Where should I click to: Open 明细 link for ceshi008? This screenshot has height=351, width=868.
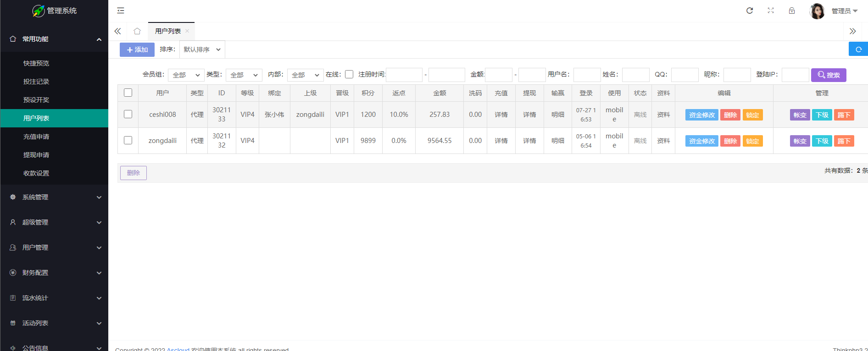click(x=558, y=115)
